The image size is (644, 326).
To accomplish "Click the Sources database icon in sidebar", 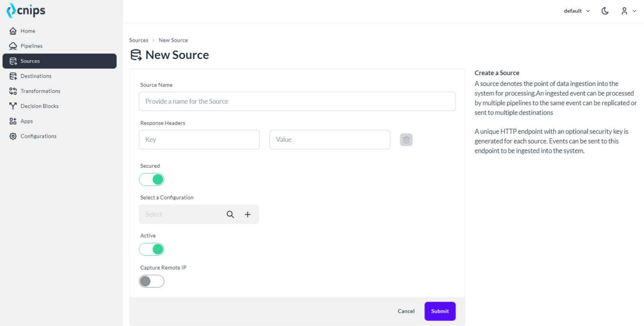I will [x=13, y=61].
